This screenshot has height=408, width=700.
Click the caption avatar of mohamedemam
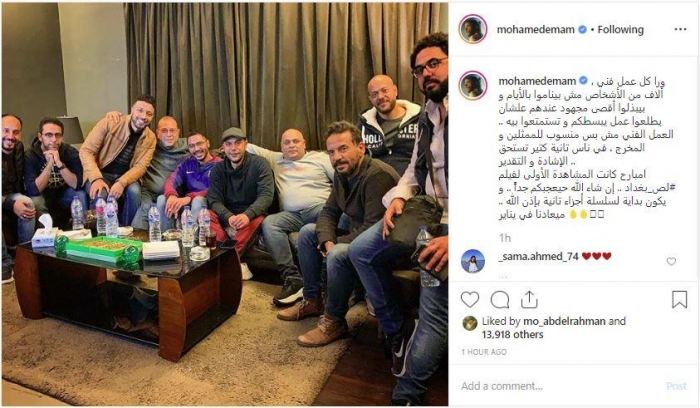(x=473, y=85)
